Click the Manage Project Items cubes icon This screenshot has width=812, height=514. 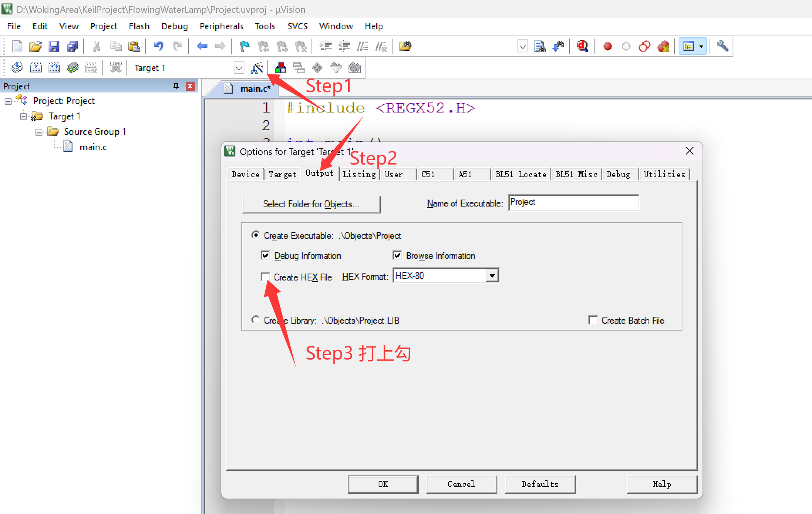[x=280, y=68]
